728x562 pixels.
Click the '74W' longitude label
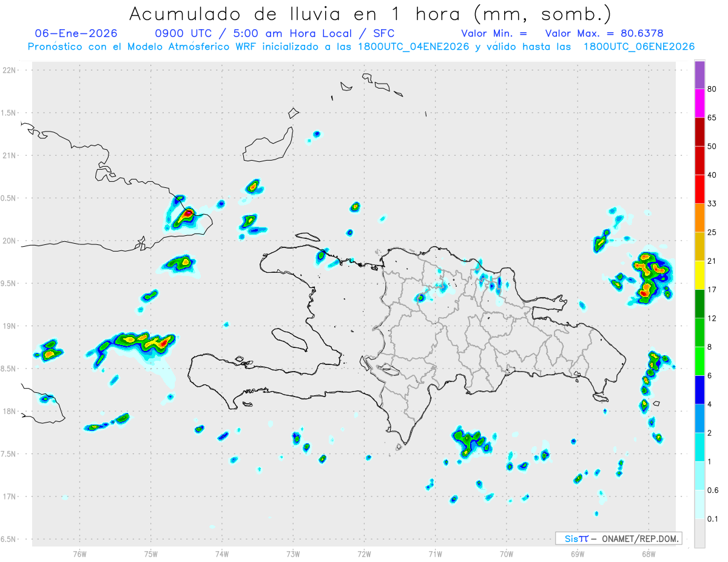pos(222,554)
